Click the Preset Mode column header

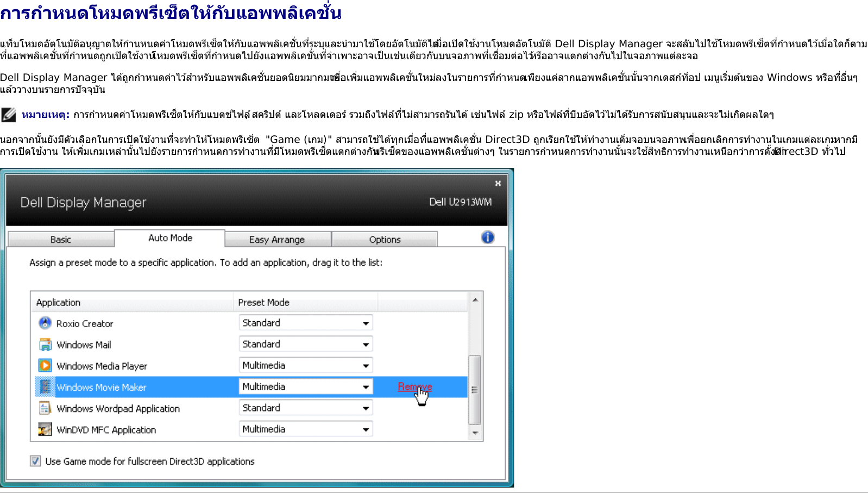tap(305, 302)
